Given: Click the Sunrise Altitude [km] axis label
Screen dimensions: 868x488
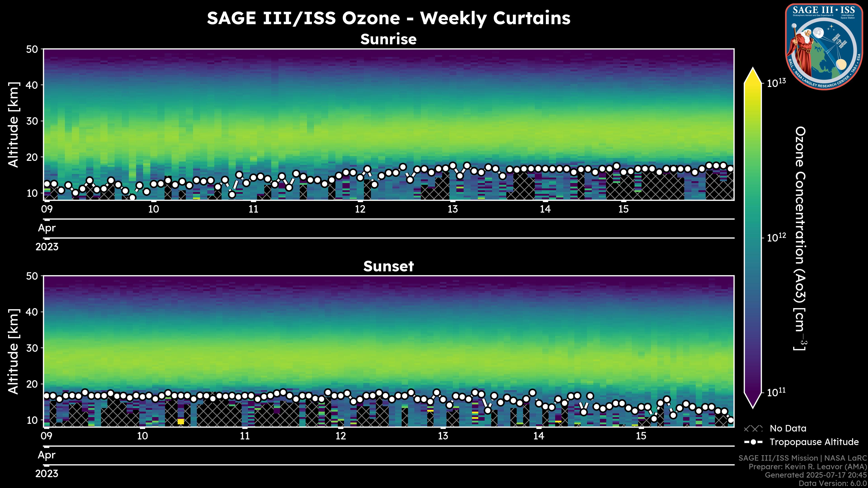Looking at the screenshot, I should click(14, 125).
